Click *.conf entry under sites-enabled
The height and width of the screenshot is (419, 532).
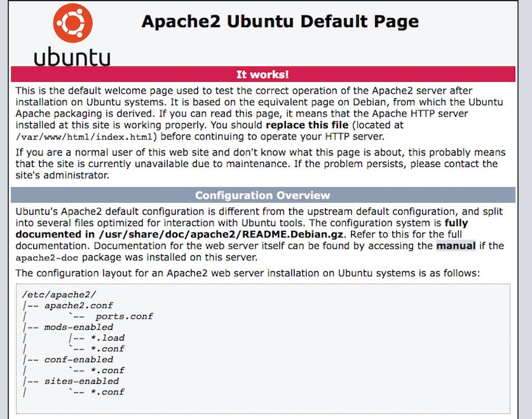[x=108, y=392]
